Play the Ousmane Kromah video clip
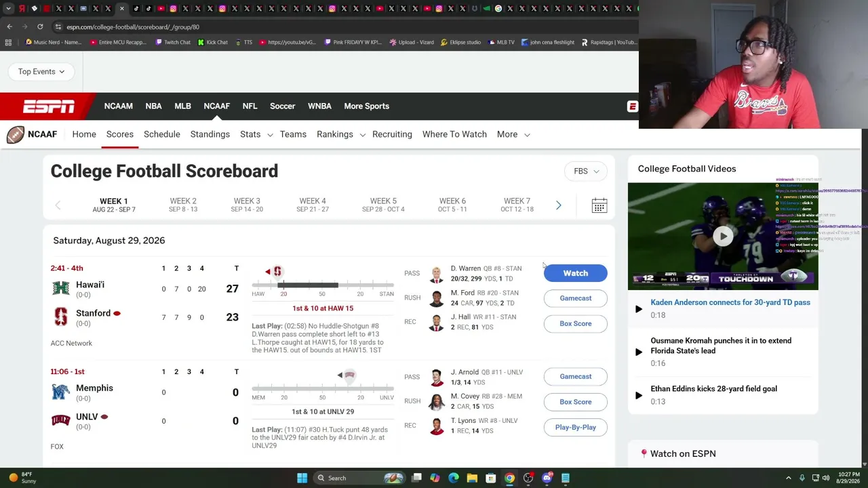The height and width of the screenshot is (488, 868). tap(638, 352)
